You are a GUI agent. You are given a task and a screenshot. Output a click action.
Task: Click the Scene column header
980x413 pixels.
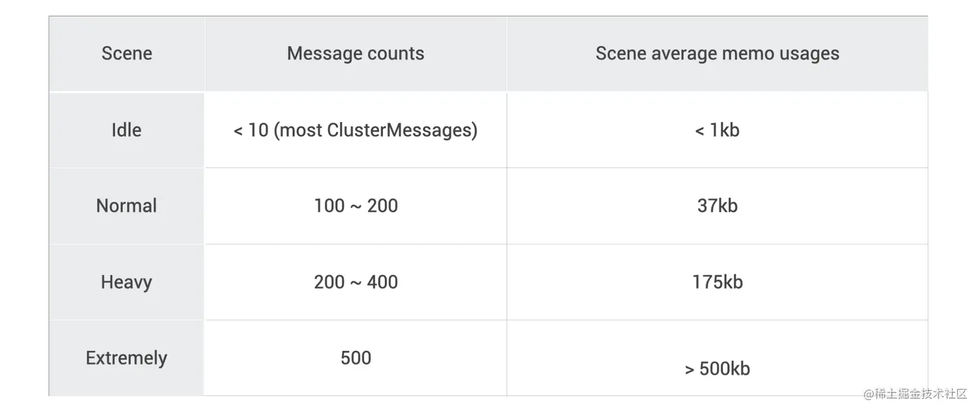click(x=127, y=53)
